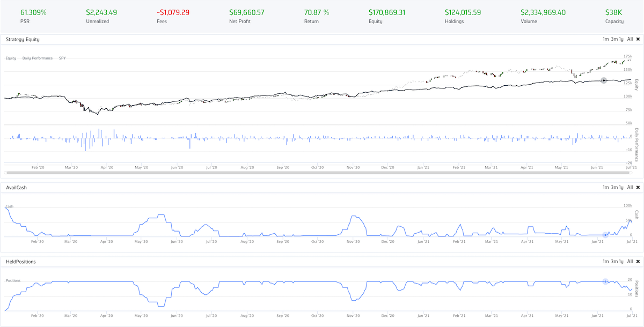The height and width of the screenshot is (327, 644).
Task: Click highlighted marker on HeldPositions chart
Action: click(605, 281)
